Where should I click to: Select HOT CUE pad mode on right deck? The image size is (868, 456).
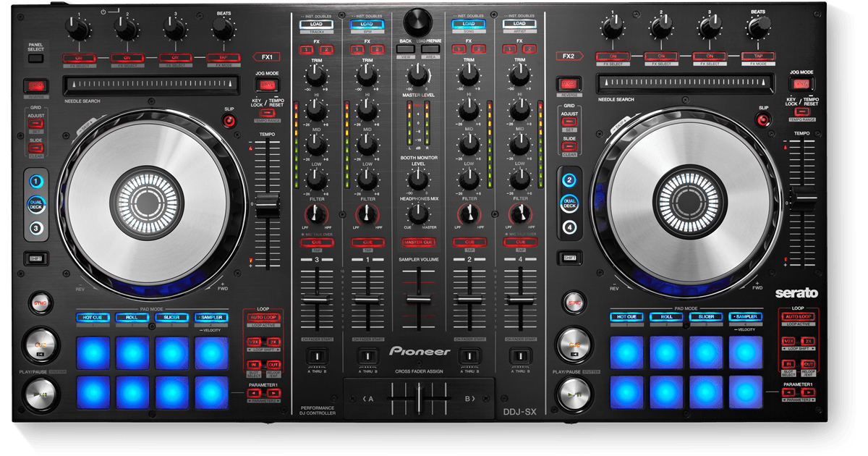[x=627, y=316]
